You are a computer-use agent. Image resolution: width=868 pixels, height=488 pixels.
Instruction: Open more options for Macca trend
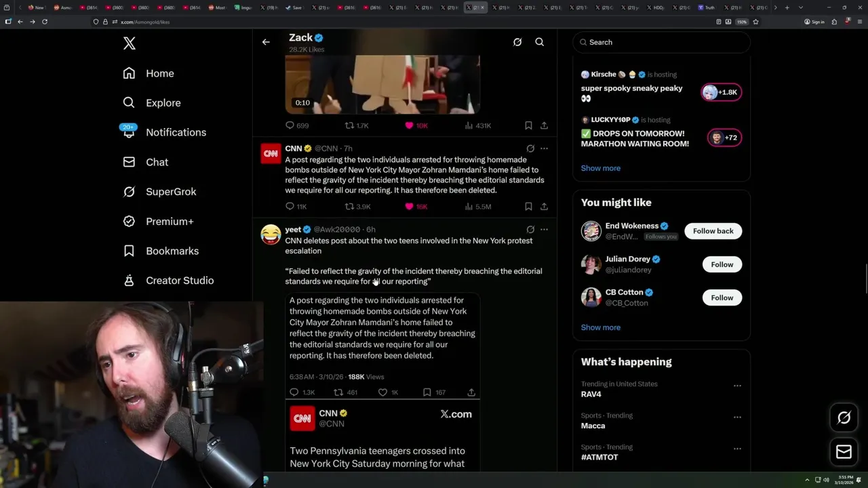[x=737, y=418]
